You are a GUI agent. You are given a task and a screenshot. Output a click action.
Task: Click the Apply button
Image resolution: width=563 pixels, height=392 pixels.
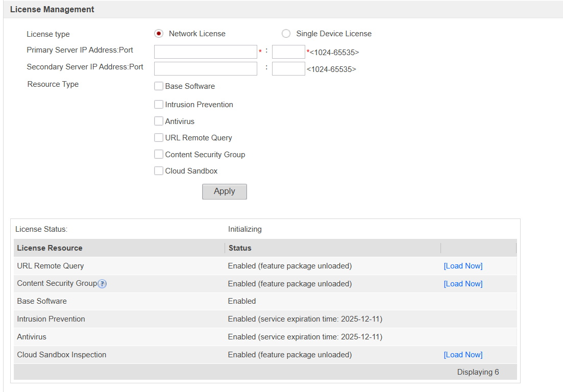pos(224,191)
